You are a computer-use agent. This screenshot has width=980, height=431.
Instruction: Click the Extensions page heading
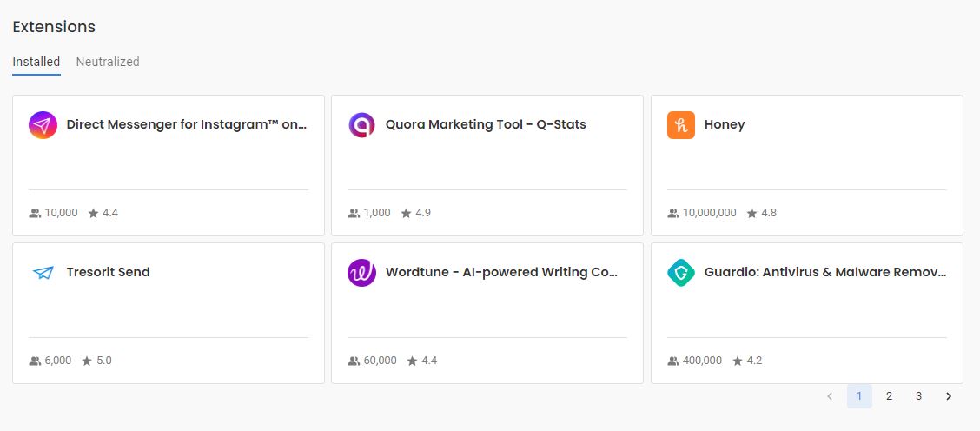pyautogui.click(x=54, y=27)
